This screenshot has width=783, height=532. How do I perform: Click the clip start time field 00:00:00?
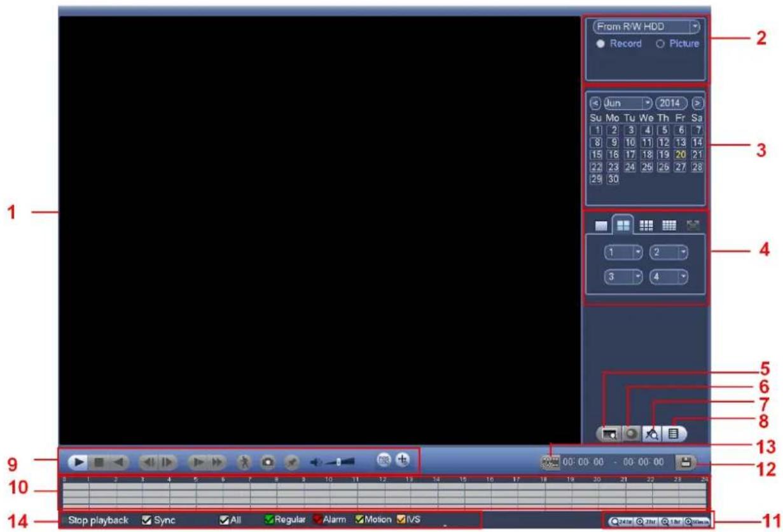coord(582,463)
